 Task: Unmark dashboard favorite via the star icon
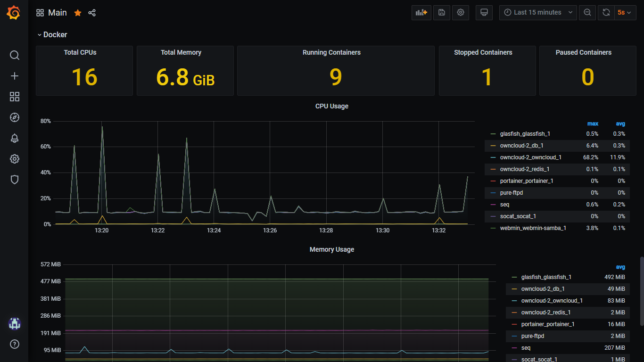pos(78,13)
